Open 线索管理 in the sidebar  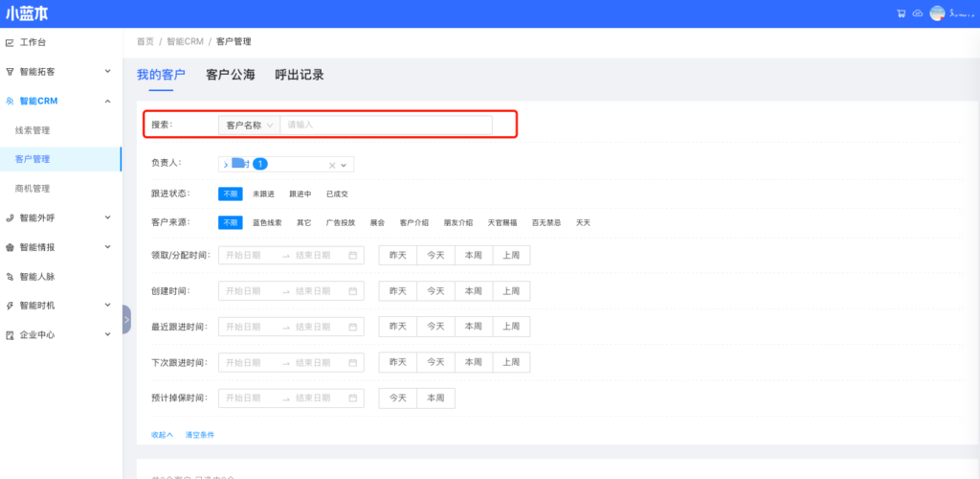click(33, 130)
